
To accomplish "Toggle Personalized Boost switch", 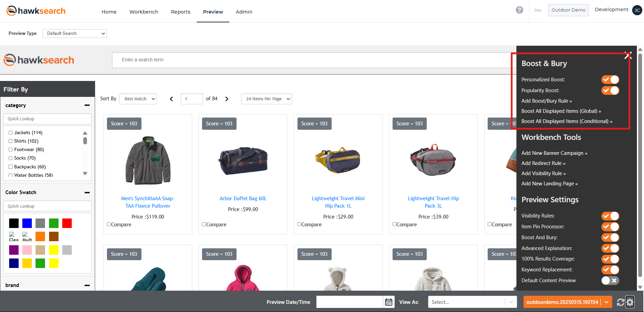I will pos(610,80).
